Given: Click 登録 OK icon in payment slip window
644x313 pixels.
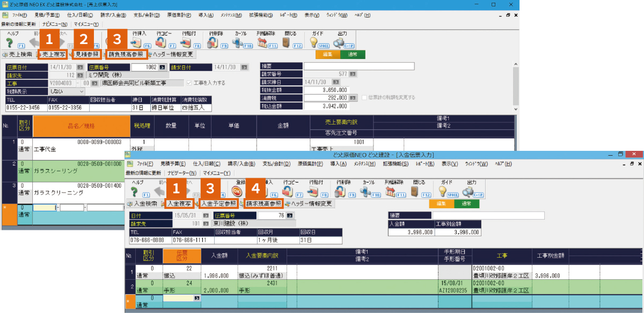Looking at the screenshot, I should click(237, 192).
